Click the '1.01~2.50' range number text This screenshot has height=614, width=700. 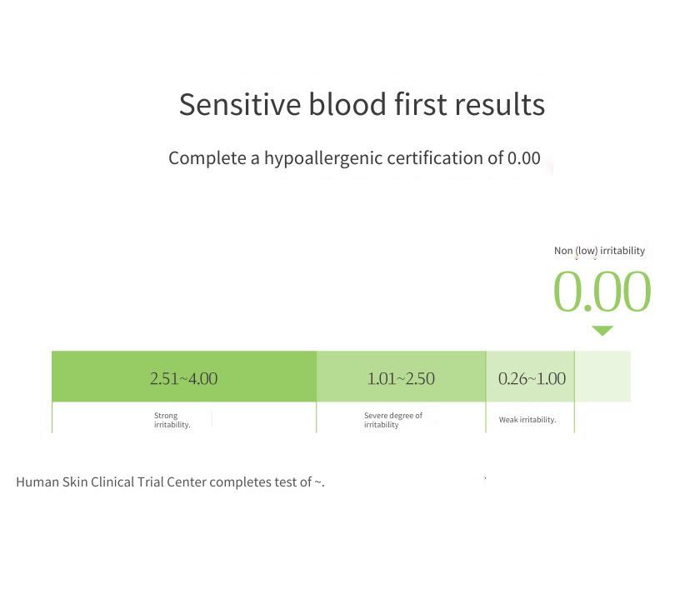(x=401, y=379)
